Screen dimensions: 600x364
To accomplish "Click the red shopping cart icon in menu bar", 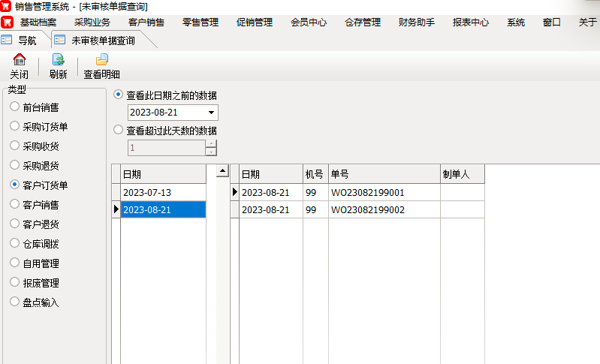I will pyautogui.click(x=7, y=22).
